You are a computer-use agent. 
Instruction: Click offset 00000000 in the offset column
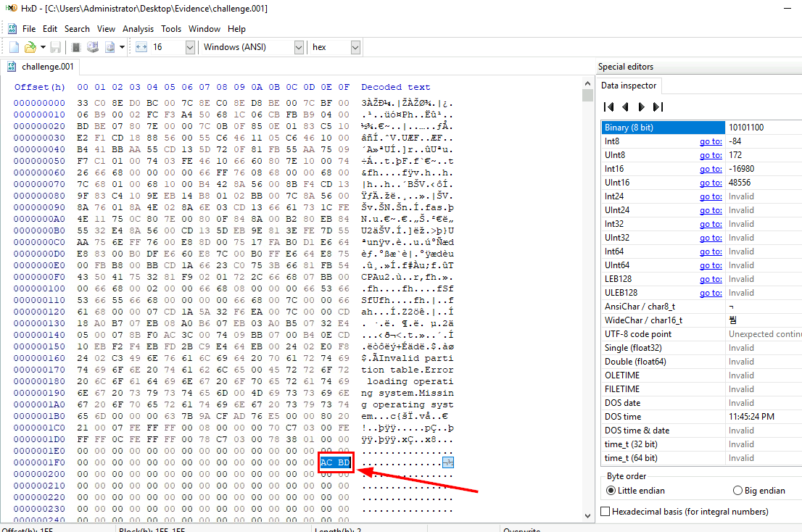coord(39,103)
